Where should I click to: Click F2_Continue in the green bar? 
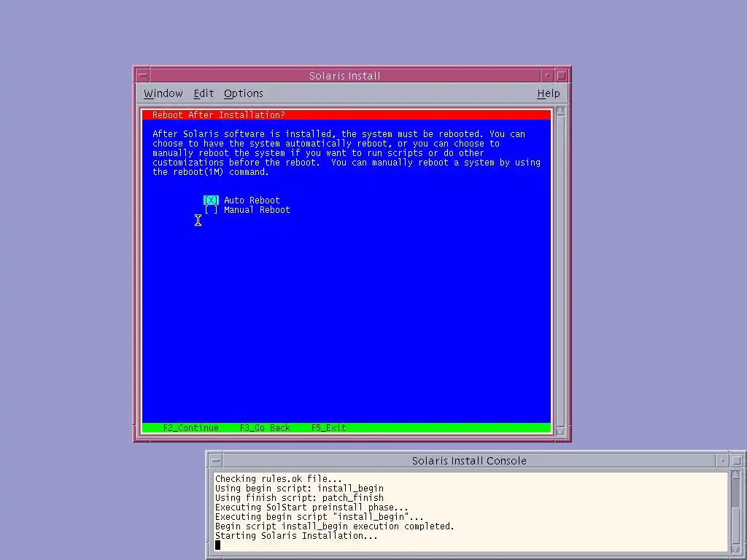click(190, 427)
